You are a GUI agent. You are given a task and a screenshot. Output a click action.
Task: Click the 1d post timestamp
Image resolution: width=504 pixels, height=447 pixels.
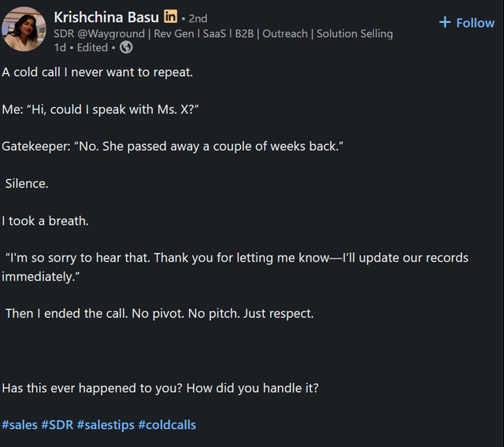(x=60, y=47)
